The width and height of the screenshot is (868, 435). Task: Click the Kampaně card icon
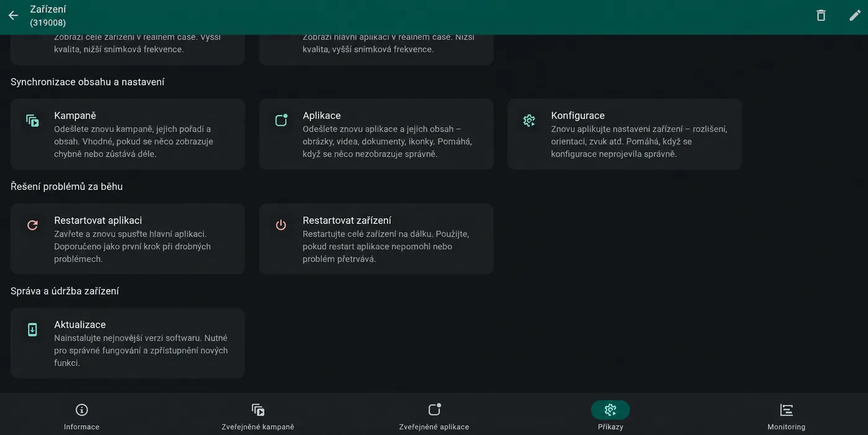point(32,120)
